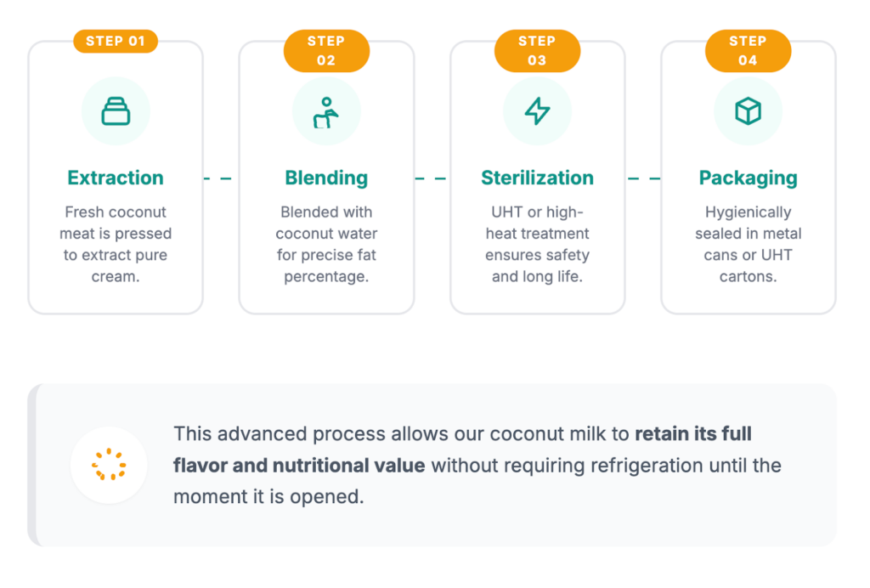Select the STEP 03 badge
The image size is (870, 588).
click(x=537, y=51)
